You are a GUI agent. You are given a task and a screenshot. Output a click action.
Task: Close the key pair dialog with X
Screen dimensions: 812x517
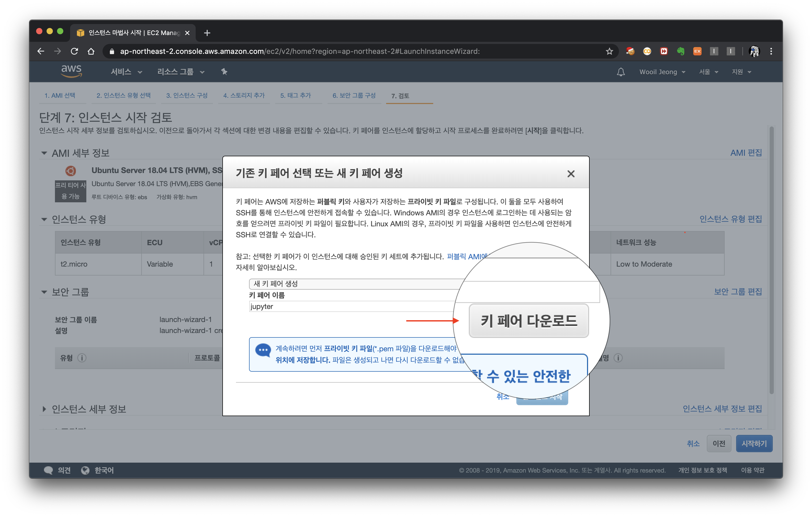click(x=571, y=174)
